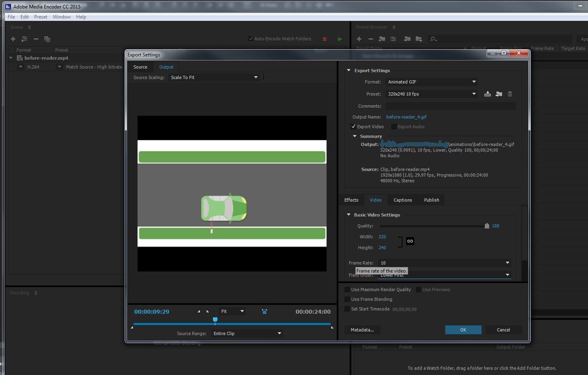588x375 pixels.
Task: Open Help menu
Action: [x=81, y=17]
